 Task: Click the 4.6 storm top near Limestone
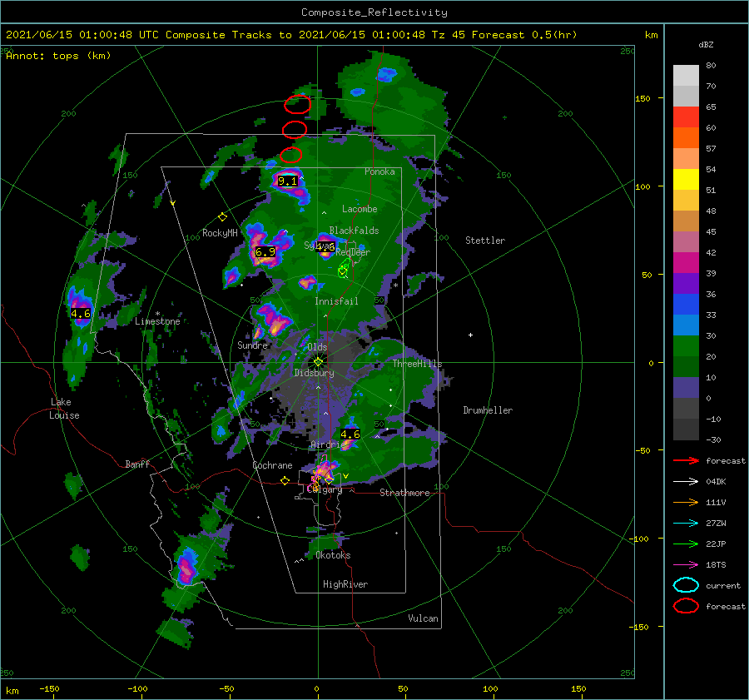tap(80, 314)
